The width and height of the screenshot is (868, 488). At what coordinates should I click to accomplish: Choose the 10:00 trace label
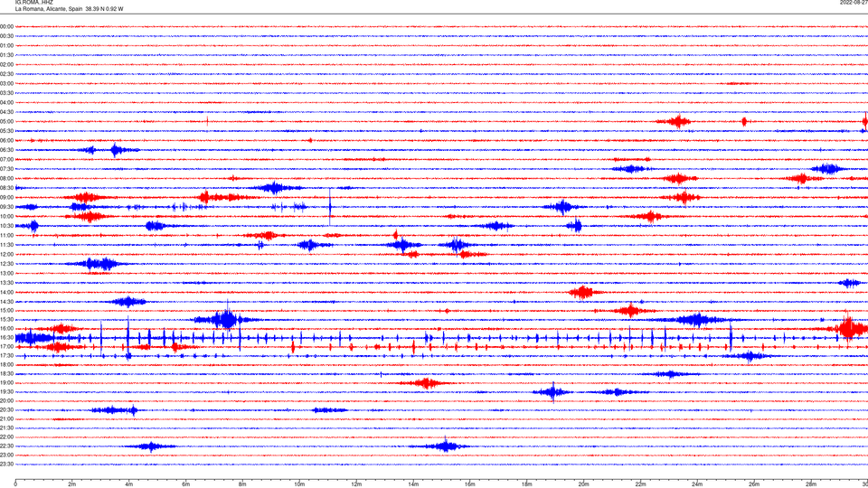[x=6, y=216]
